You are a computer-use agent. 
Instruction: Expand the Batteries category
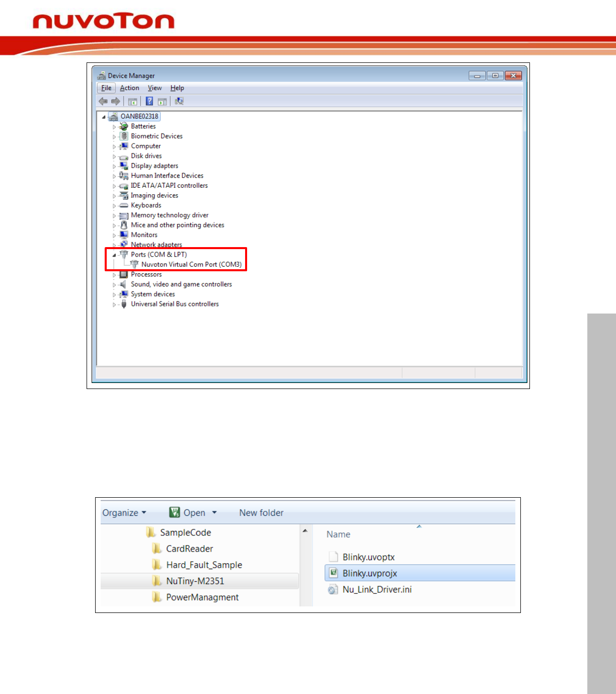tap(114, 127)
